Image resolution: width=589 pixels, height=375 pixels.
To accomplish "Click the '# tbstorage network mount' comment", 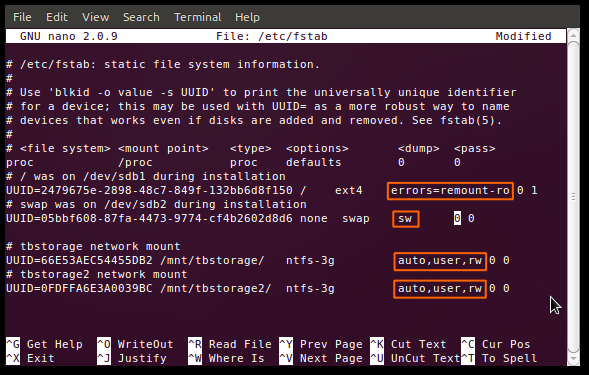I will tap(93, 246).
